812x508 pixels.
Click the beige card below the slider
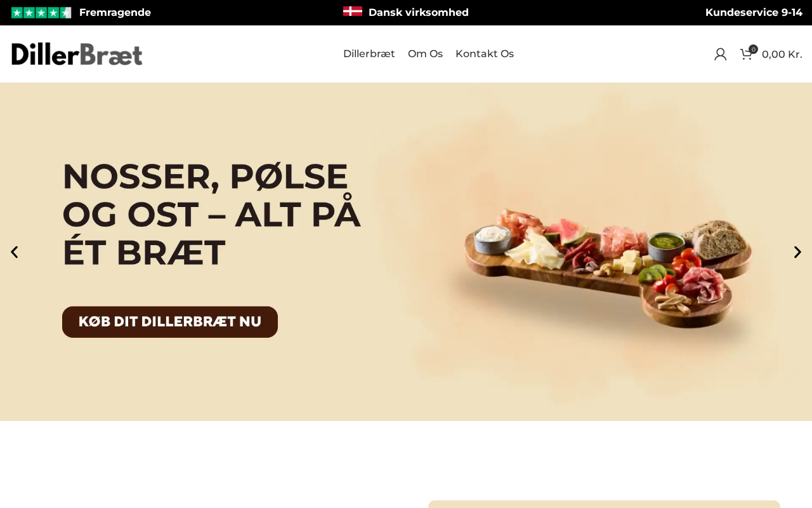click(x=604, y=504)
